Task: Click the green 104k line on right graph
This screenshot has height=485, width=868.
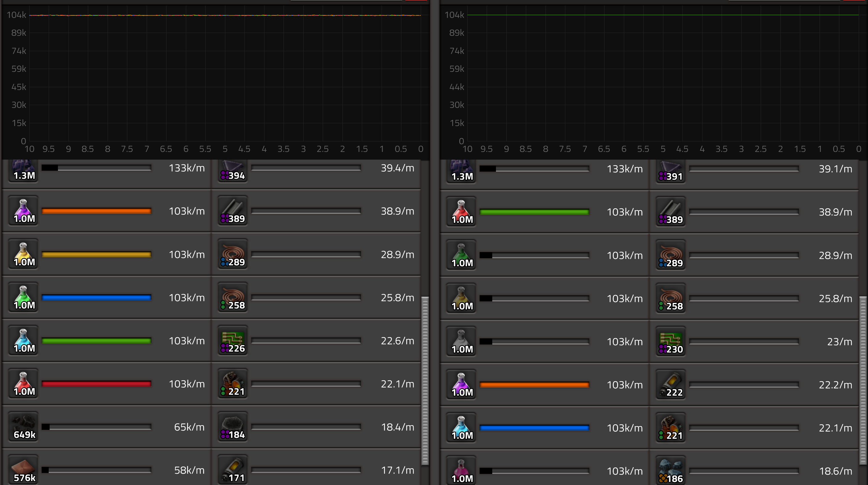Action: point(663,15)
